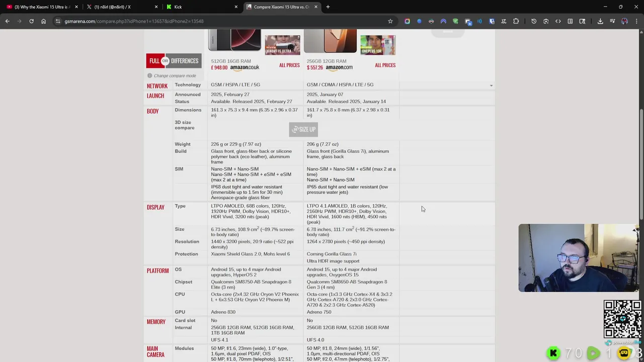Image resolution: width=644 pixels, height=362 pixels.
Task: Click the MAIN CAMERA section heading
Action: (x=155, y=351)
